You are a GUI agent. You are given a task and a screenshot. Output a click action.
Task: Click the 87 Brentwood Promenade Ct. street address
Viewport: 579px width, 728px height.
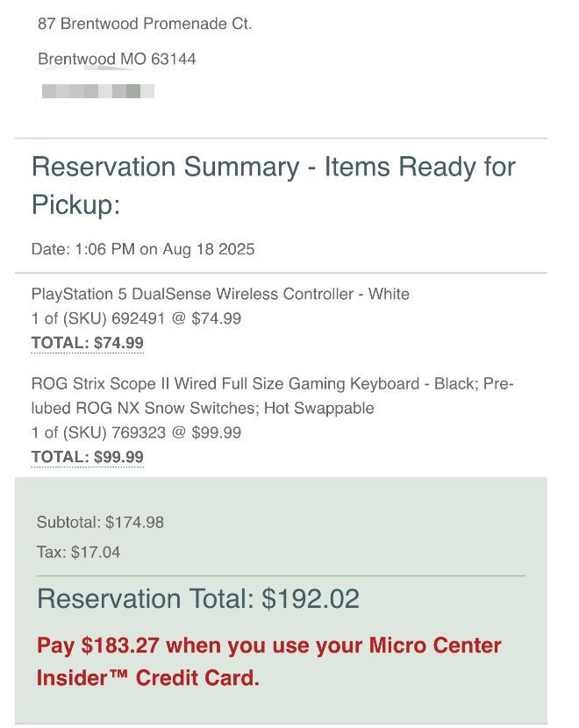coord(145,24)
